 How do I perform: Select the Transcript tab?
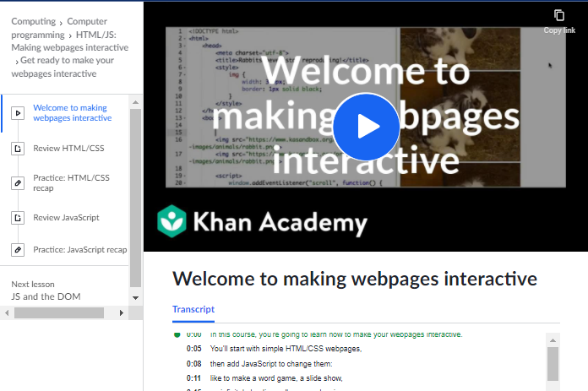click(193, 309)
